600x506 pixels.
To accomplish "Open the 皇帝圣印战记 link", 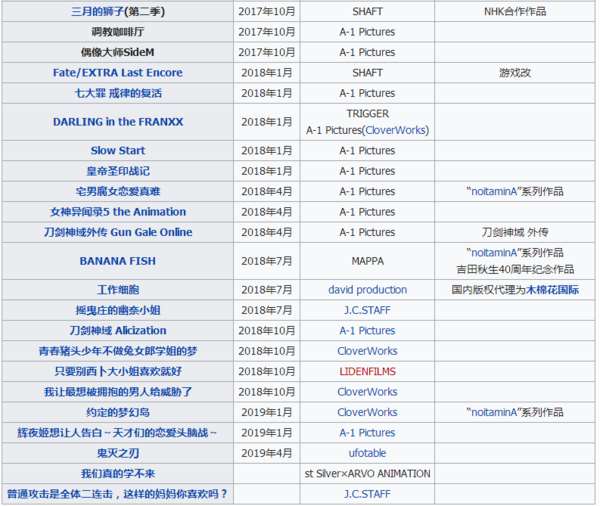I will [x=118, y=171].
